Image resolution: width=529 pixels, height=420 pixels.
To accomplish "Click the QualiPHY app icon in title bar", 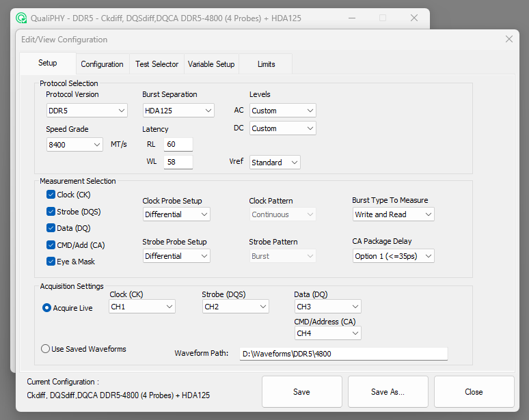I will pyautogui.click(x=21, y=18).
